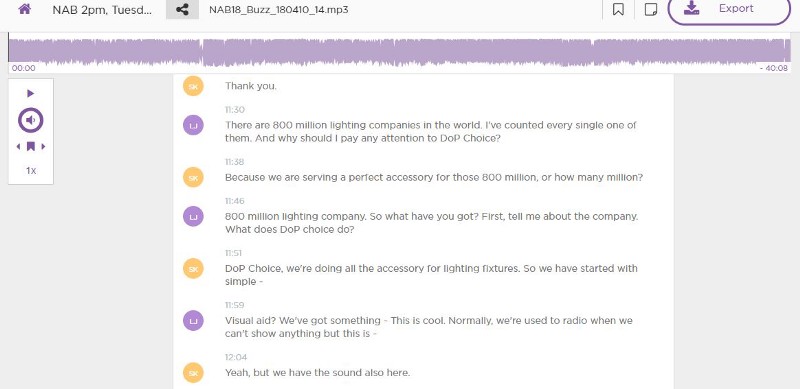Viewport: 800px width, 389px height.
Task: Add a bookmark with side panel icon
Action: click(31, 147)
